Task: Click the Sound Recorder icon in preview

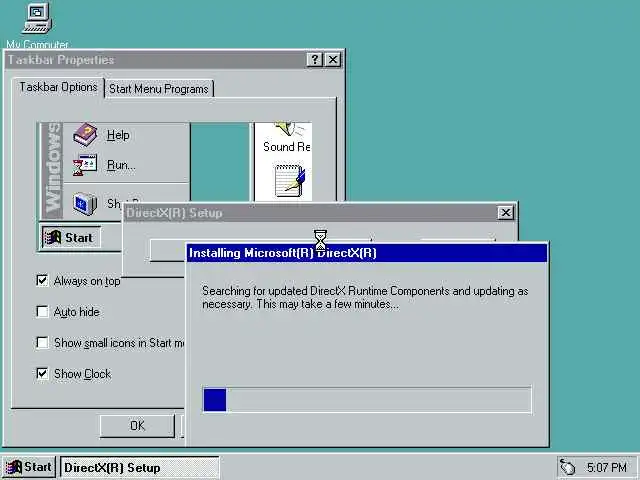Action: 290,129
